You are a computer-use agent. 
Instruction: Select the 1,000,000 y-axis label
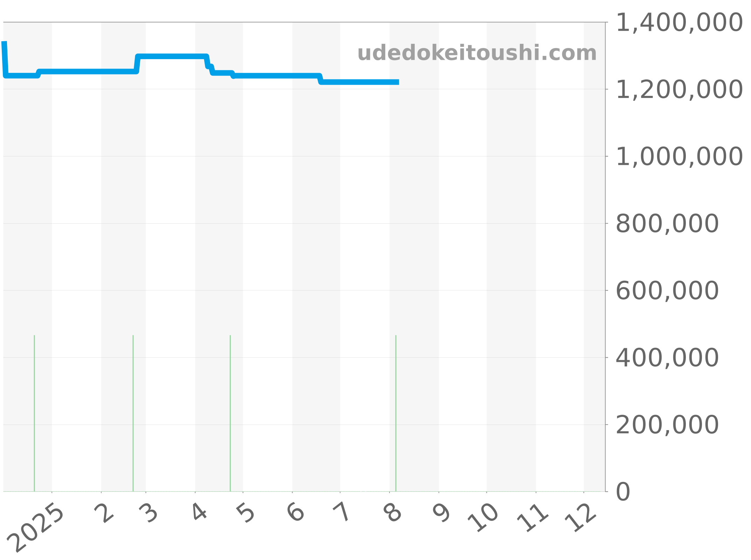coord(679,156)
